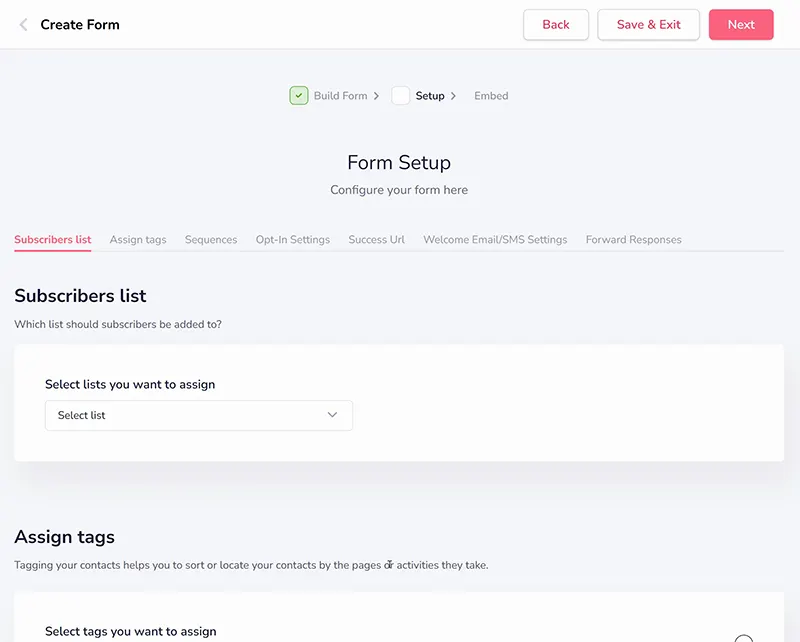Image resolution: width=800 pixels, height=642 pixels.
Task: Click the pink Next button
Action: [741, 24]
